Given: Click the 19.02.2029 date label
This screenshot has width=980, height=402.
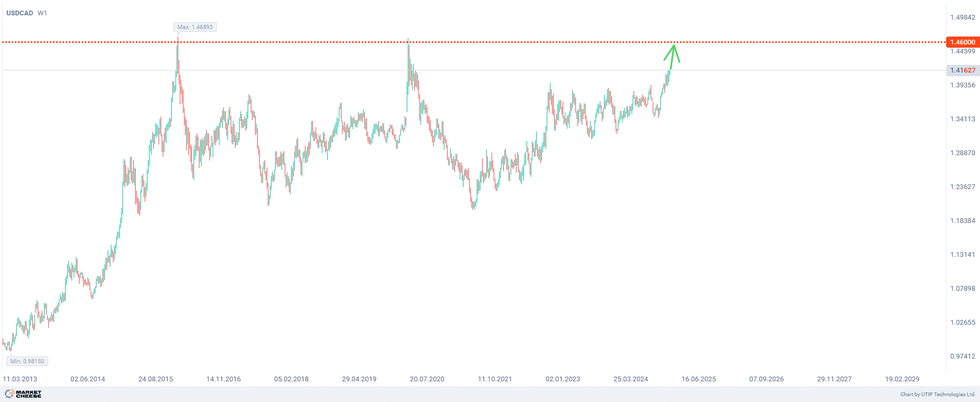Looking at the screenshot, I should (x=902, y=379).
